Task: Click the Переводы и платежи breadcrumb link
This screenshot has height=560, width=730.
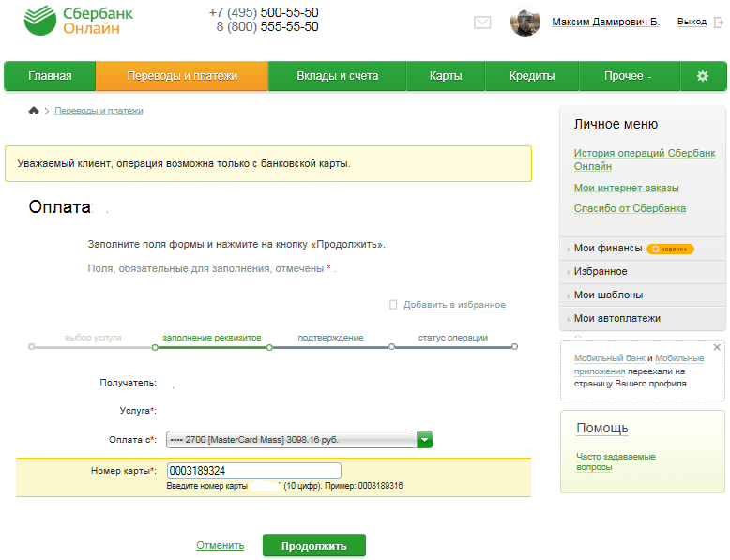Action: click(99, 111)
